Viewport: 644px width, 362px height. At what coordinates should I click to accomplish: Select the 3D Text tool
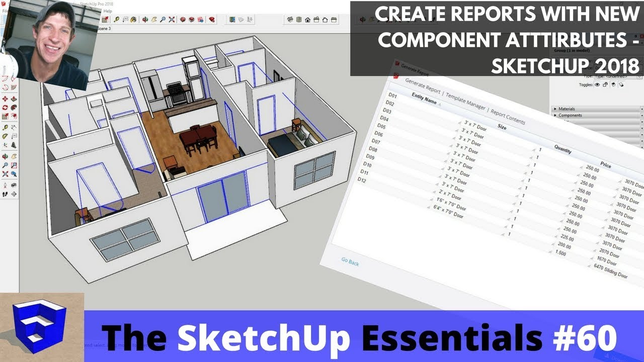(x=14, y=145)
